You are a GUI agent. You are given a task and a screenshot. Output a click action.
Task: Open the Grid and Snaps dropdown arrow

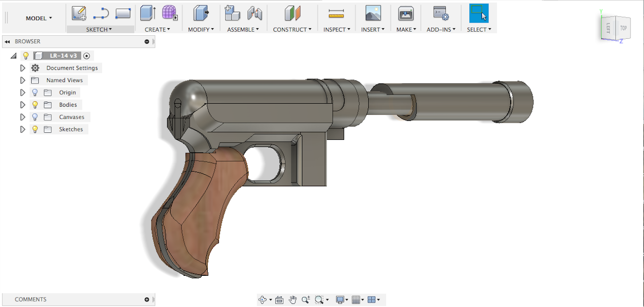click(363, 300)
